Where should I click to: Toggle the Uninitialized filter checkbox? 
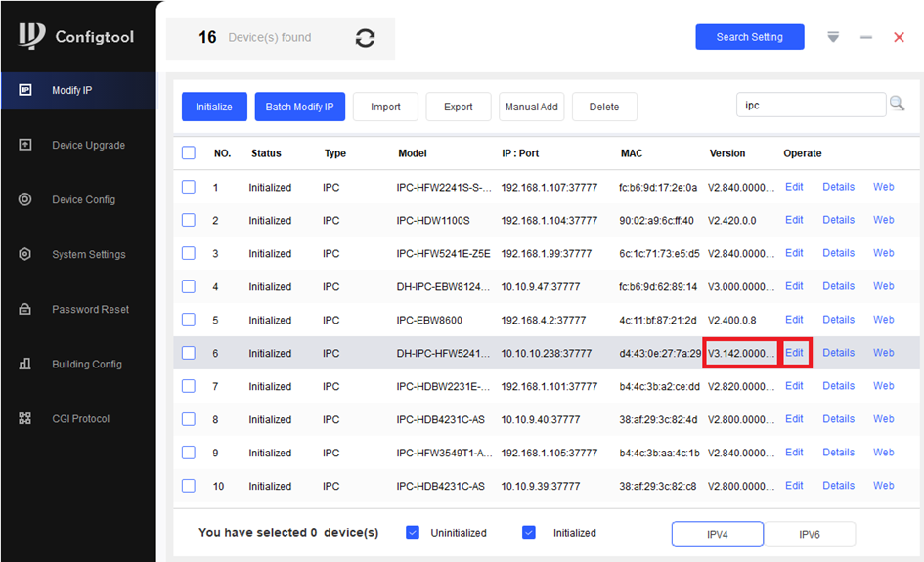click(x=413, y=533)
